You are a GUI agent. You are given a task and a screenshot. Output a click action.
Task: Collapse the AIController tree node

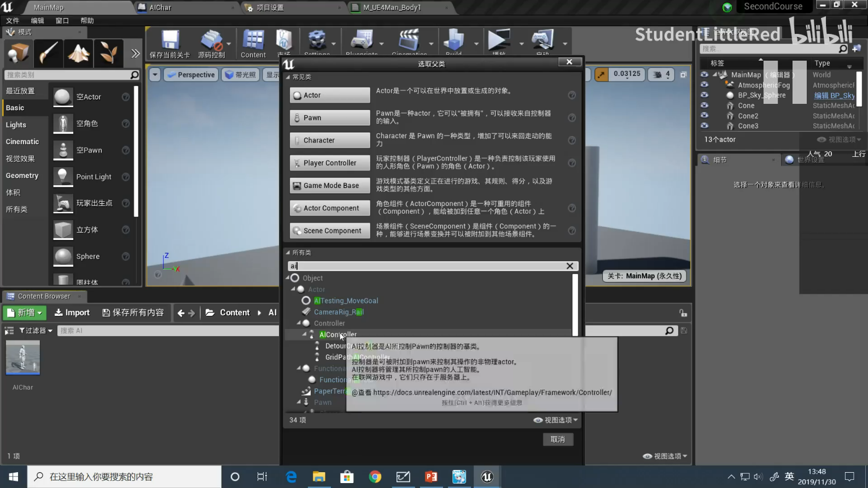click(304, 334)
